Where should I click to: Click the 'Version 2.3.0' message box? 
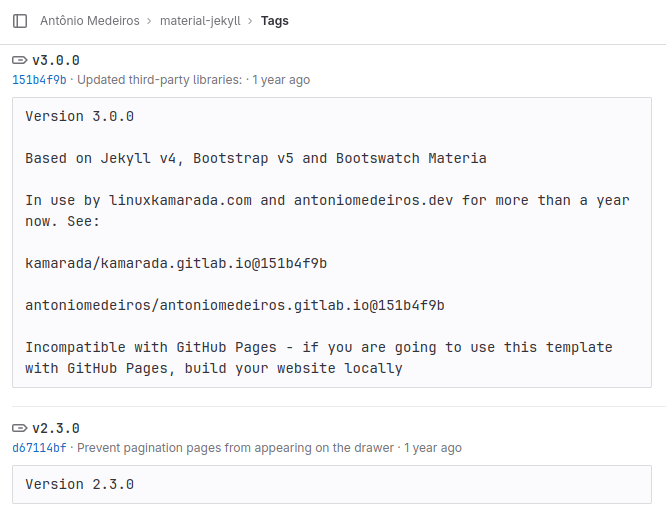pyautogui.click(x=332, y=485)
